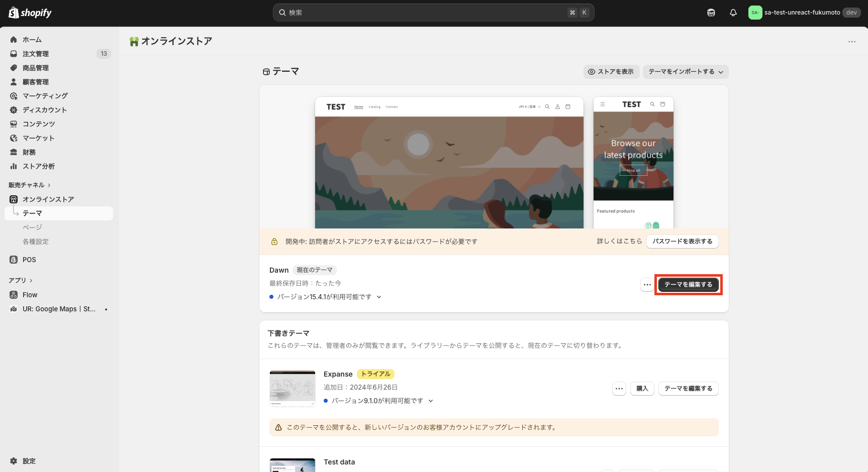This screenshot has height=472, width=868.
Task: Click the 商品管理 tag icon
Action: pyautogui.click(x=14, y=68)
